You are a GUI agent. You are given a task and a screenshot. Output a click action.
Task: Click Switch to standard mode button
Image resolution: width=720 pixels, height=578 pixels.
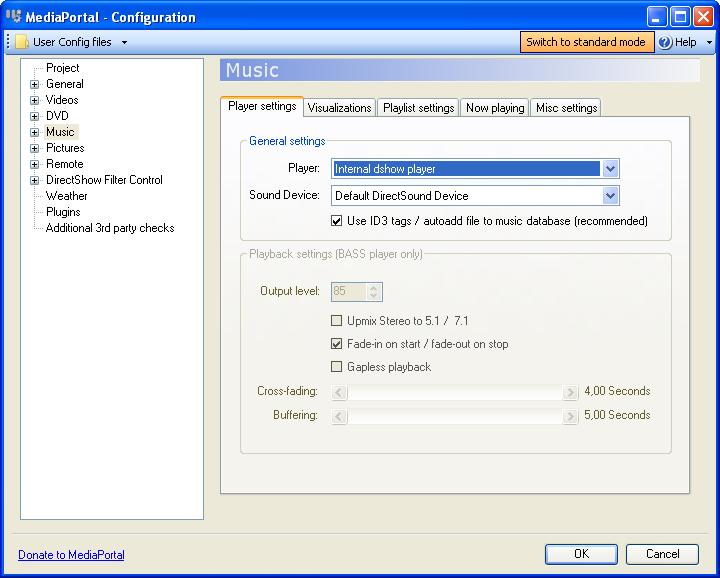(586, 42)
